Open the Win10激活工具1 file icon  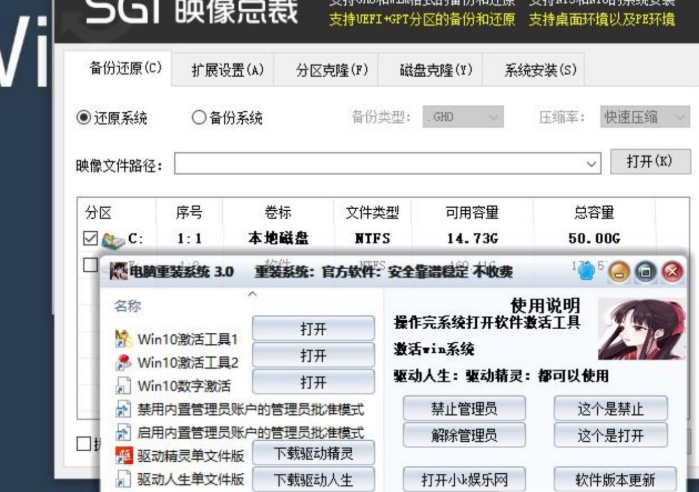pos(123,339)
